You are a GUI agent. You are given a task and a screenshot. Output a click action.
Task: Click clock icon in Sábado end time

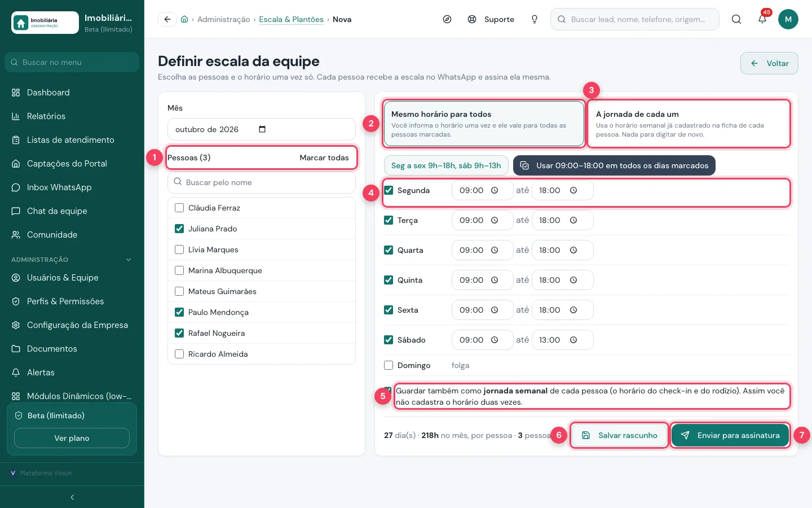(x=573, y=340)
